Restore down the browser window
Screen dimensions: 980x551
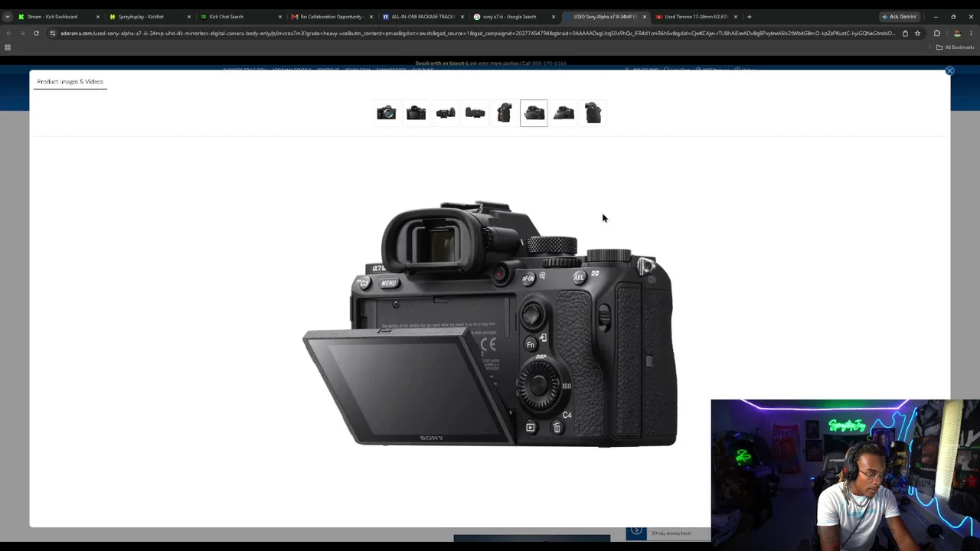pos(953,17)
